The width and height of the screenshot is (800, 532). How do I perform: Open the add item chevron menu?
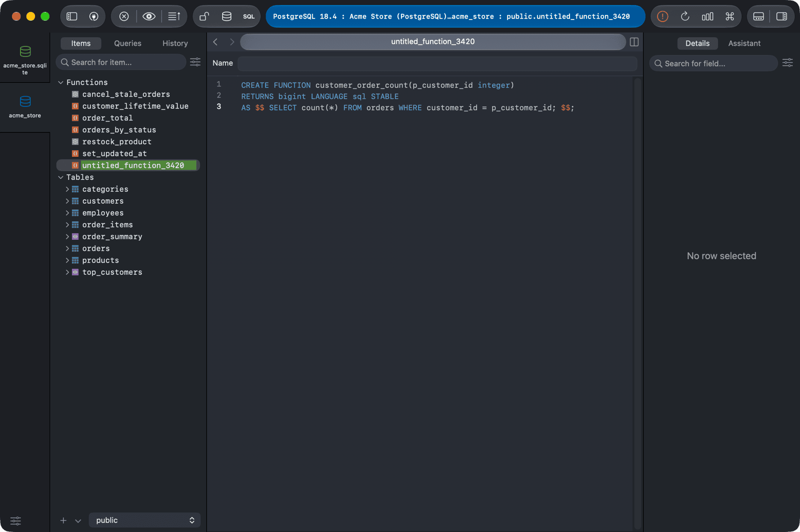78,521
